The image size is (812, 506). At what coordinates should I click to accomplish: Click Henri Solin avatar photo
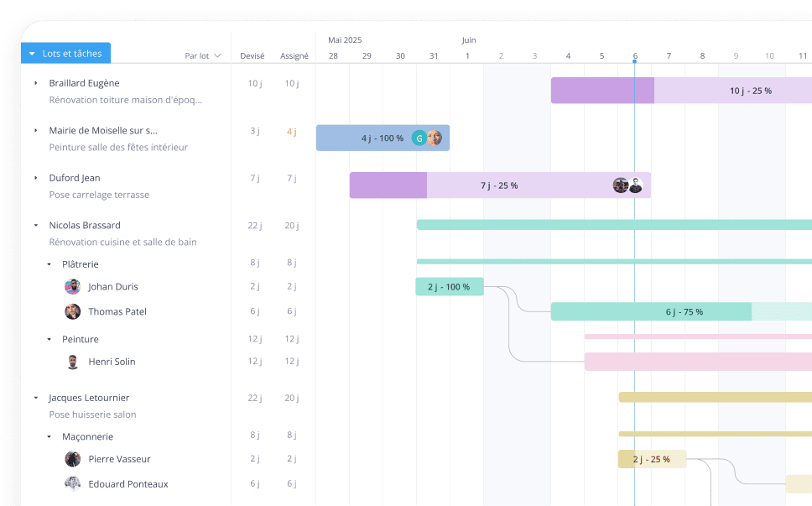click(x=73, y=362)
